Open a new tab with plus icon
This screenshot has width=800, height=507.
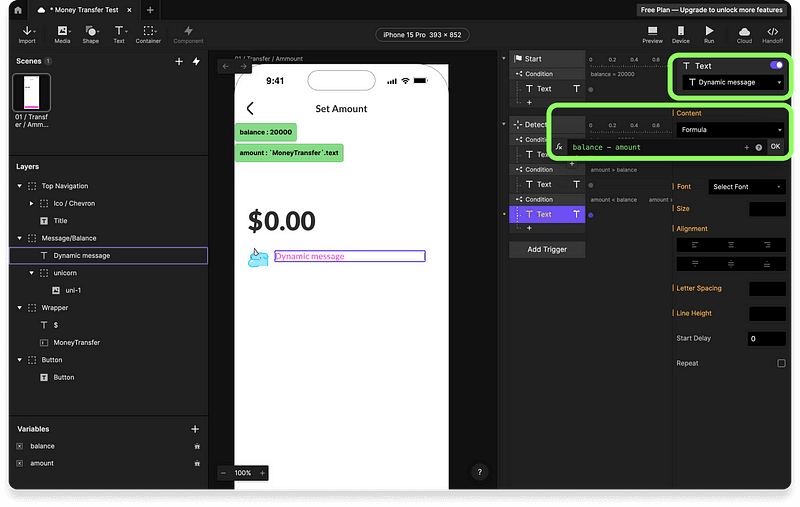point(150,10)
